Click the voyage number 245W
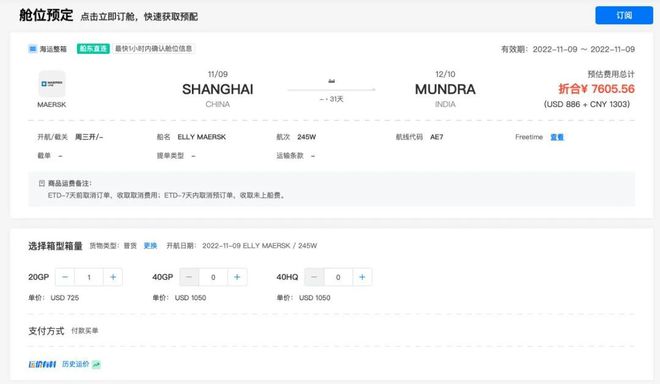The height and width of the screenshot is (384, 660). (306, 137)
